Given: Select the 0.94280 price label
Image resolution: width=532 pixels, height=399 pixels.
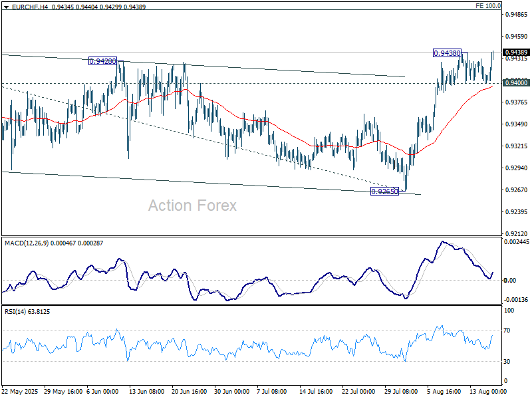Looking at the screenshot, I should pyautogui.click(x=102, y=61).
